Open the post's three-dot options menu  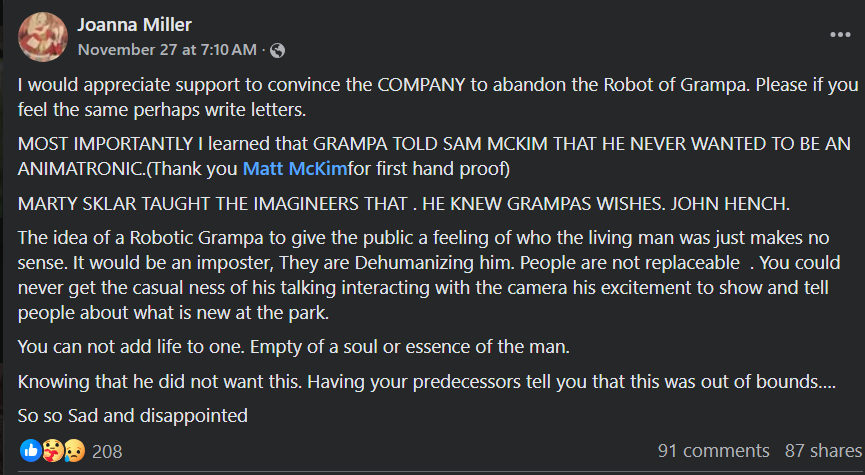[x=839, y=34]
